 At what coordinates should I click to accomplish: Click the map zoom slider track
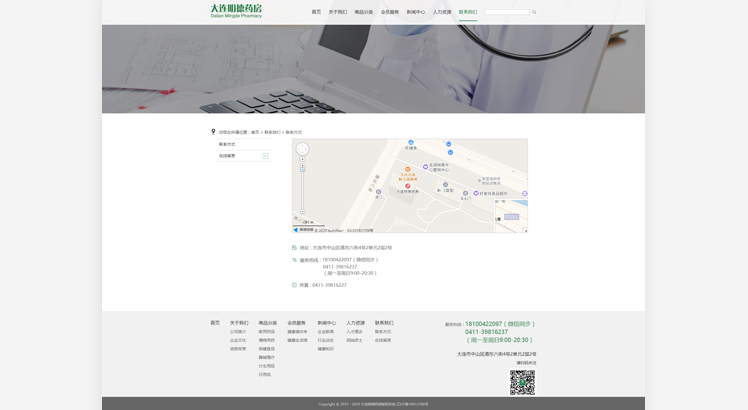302,188
